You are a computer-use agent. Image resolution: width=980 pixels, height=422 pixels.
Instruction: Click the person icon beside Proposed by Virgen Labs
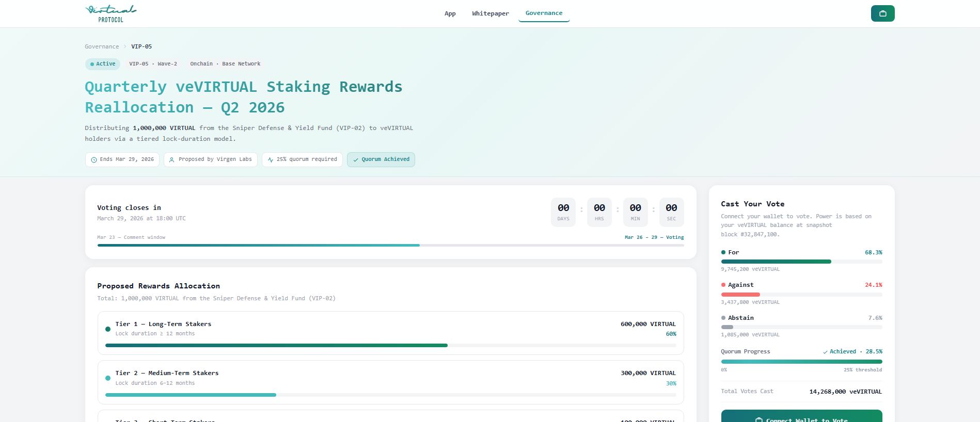[172, 160]
